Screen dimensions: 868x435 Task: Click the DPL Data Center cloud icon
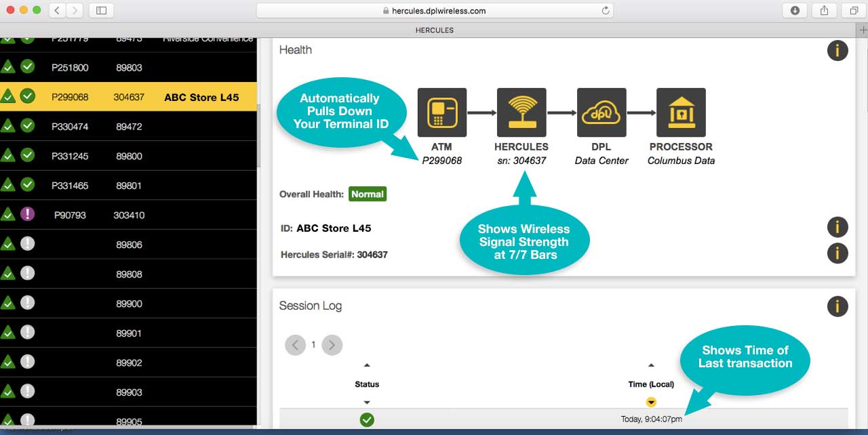click(601, 112)
